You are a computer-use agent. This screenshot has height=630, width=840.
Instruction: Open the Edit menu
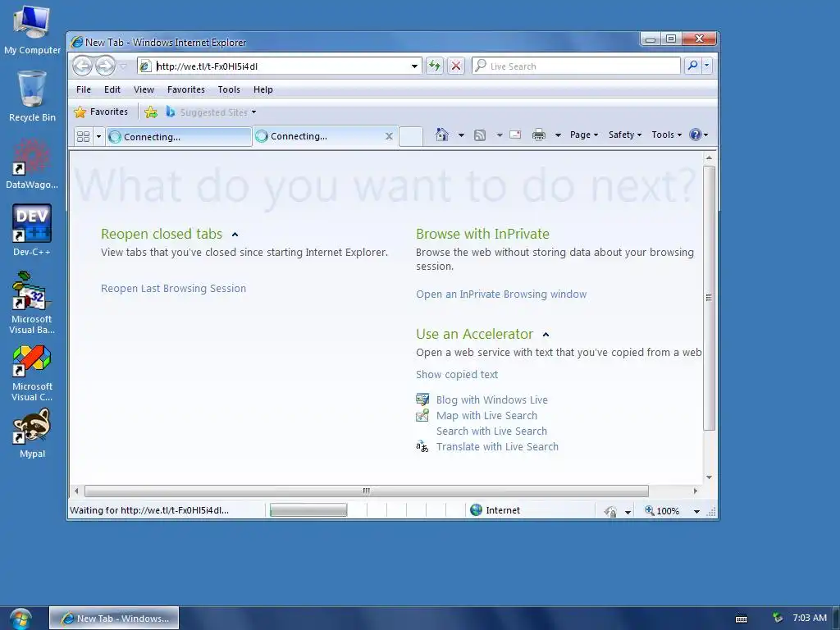click(x=112, y=89)
